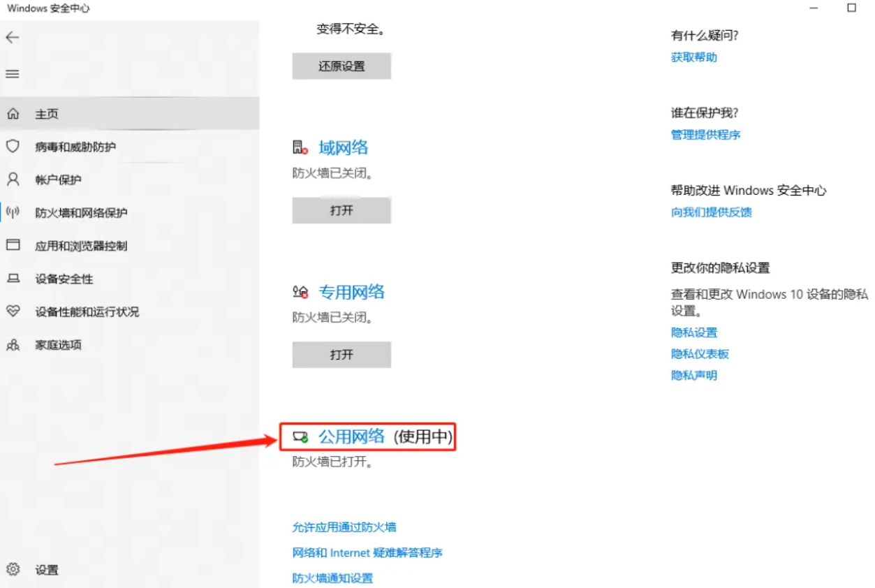
Task: Open 设备性能和运行状况 page
Action: (x=130, y=311)
